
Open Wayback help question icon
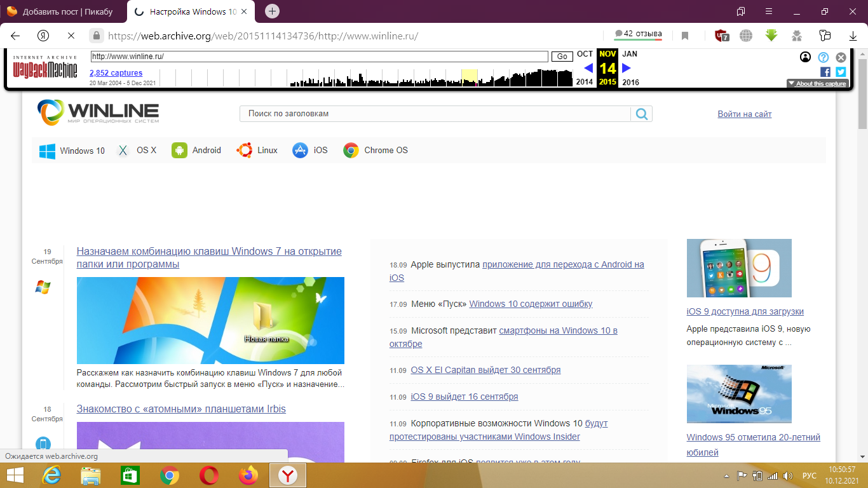(824, 57)
